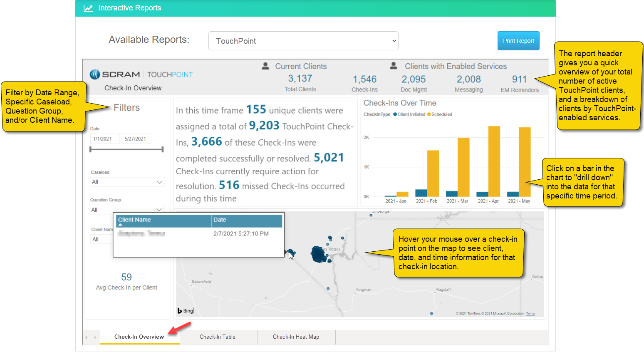
Task: Click the person icon beside Current Clients
Action: (265, 66)
